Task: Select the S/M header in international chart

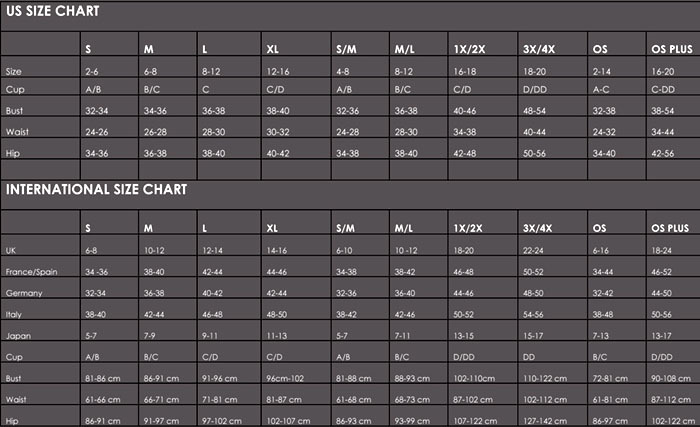Action: pyautogui.click(x=346, y=228)
